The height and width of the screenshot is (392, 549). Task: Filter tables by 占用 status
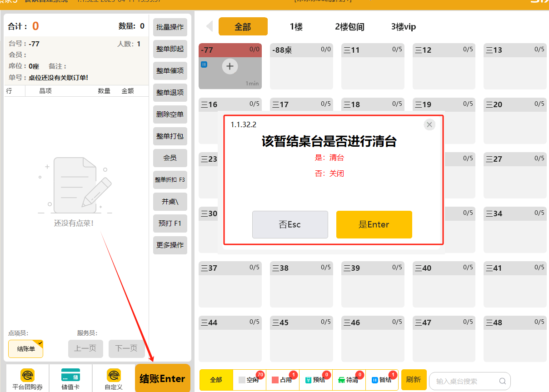(x=283, y=380)
